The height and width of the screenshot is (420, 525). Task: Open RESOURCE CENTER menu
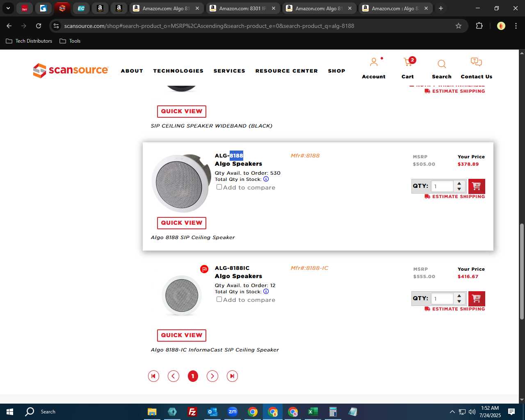[x=287, y=71]
